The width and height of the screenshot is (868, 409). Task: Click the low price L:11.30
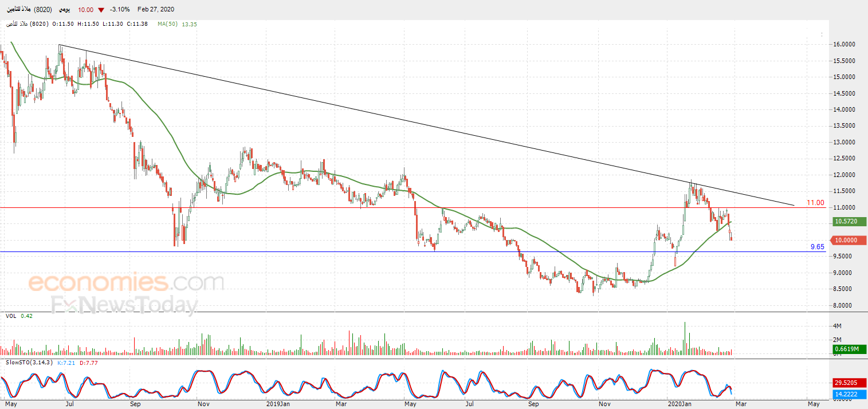click(112, 24)
